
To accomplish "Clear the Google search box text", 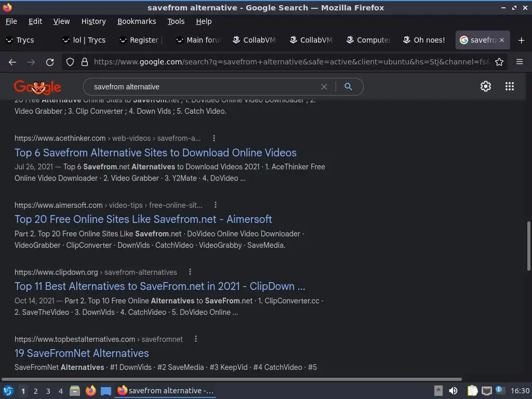I will 324,87.
